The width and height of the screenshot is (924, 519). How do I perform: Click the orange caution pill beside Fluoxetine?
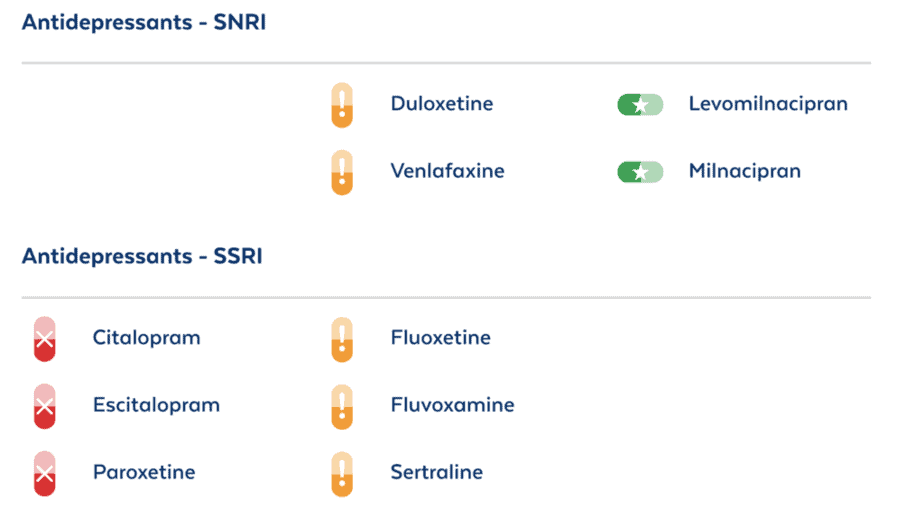pos(342,339)
